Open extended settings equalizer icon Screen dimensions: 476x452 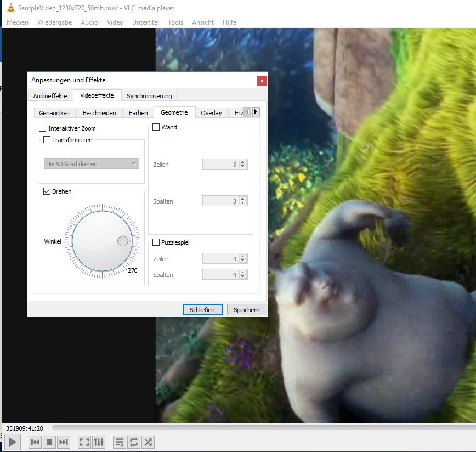(99, 442)
